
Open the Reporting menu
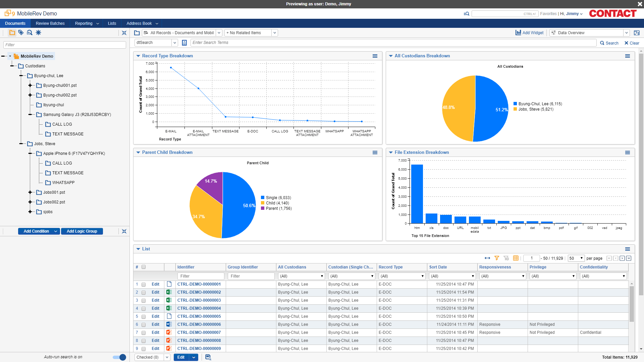[x=84, y=23]
